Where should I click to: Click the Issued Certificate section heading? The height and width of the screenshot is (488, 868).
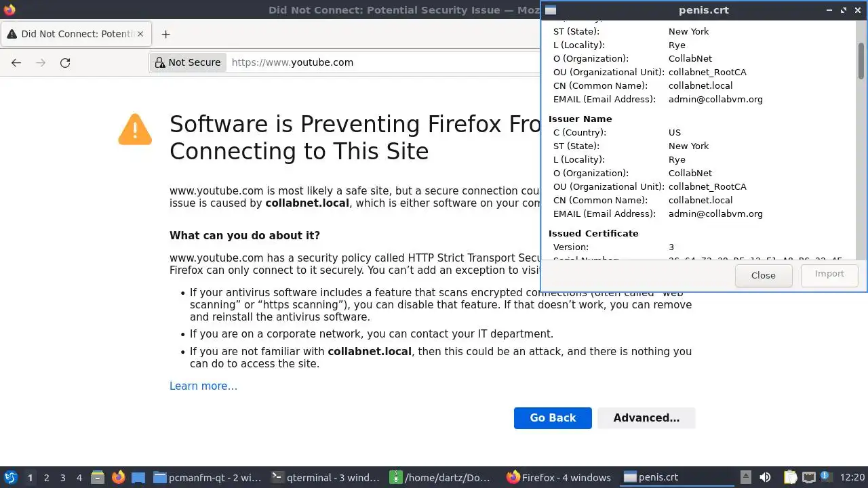pos(593,233)
